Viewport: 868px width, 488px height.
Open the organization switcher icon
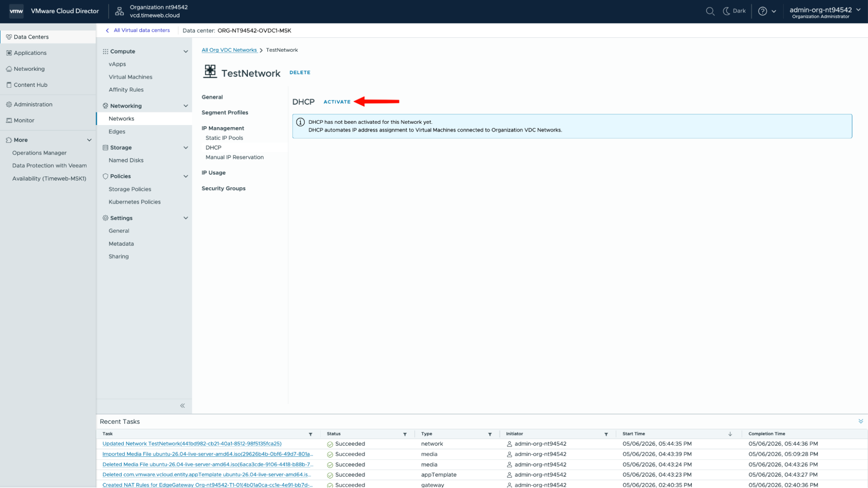coord(119,11)
